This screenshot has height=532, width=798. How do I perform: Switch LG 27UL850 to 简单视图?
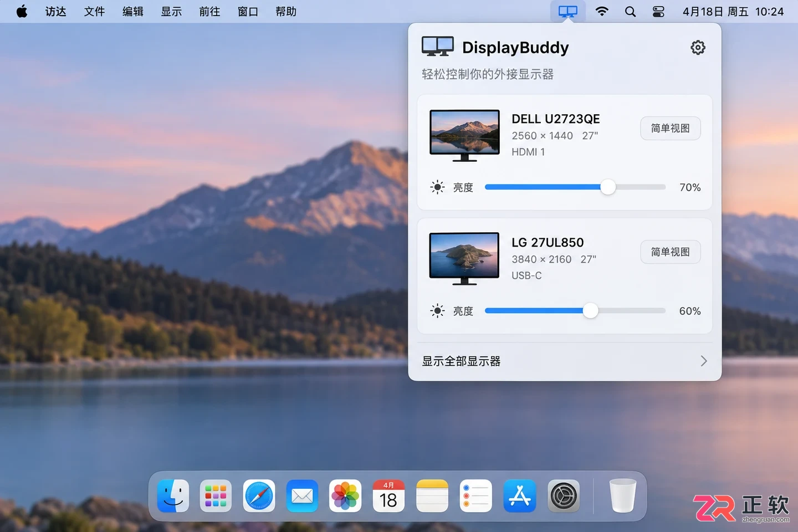pyautogui.click(x=671, y=252)
